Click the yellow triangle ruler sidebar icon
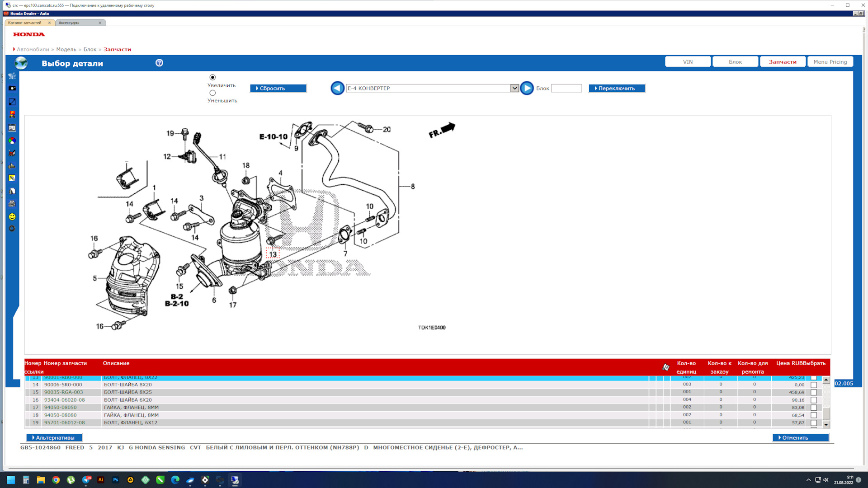The image size is (868, 488). tap(12, 166)
